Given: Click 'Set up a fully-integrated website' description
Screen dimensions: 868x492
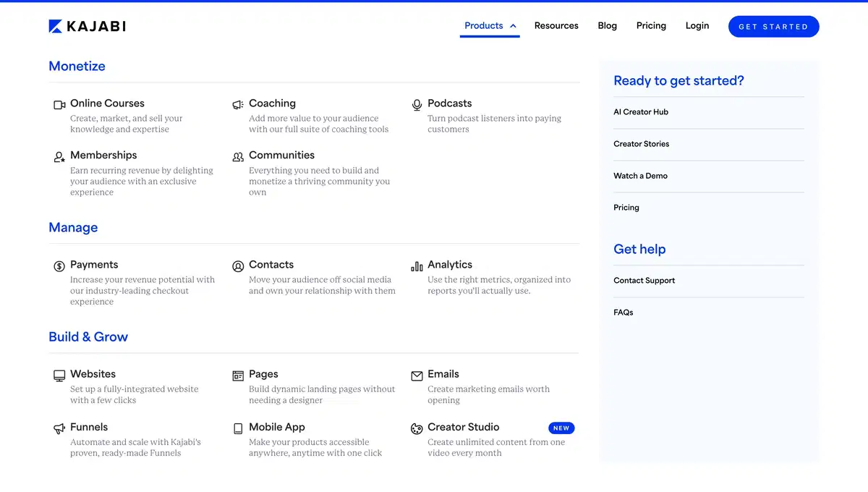Looking at the screenshot, I should [134, 394].
